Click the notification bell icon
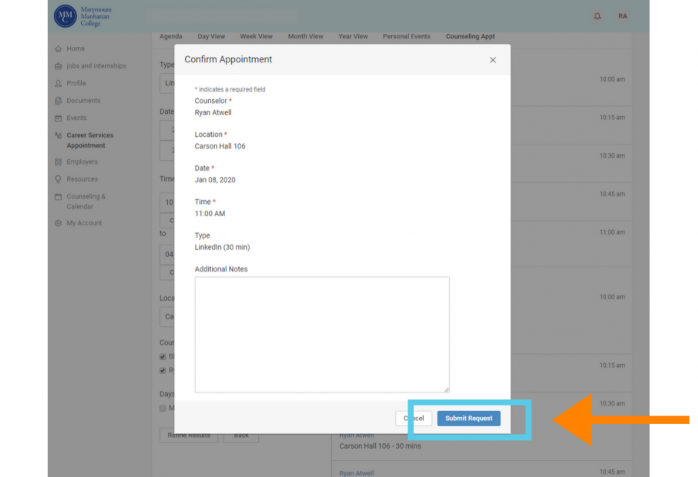The image size is (698, 477). coord(597,16)
